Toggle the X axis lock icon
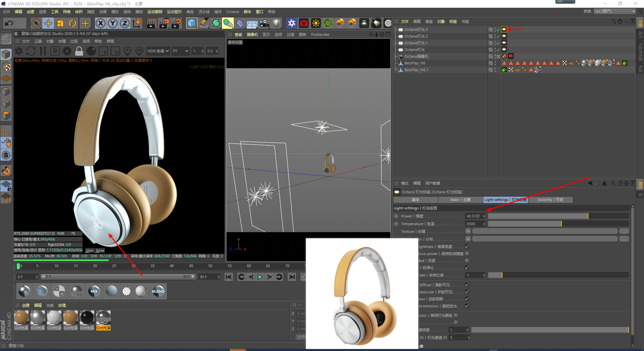Image resolution: width=644 pixels, height=351 pixels. pos(100,23)
